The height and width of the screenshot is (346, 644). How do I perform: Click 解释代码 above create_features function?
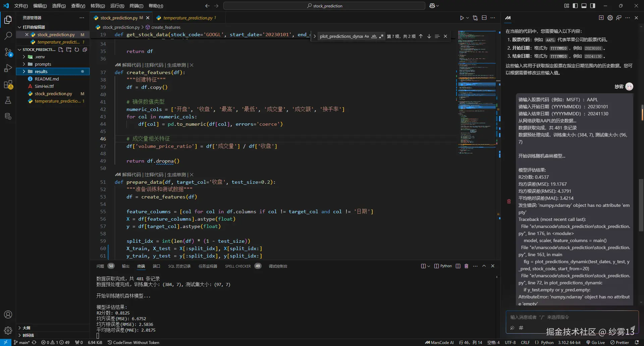coord(131,65)
